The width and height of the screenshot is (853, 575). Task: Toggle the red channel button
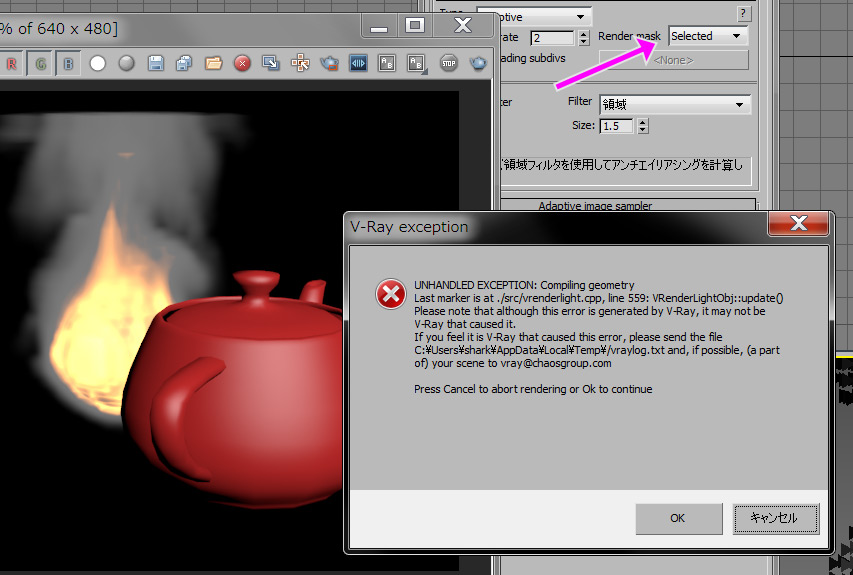pyautogui.click(x=11, y=64)
